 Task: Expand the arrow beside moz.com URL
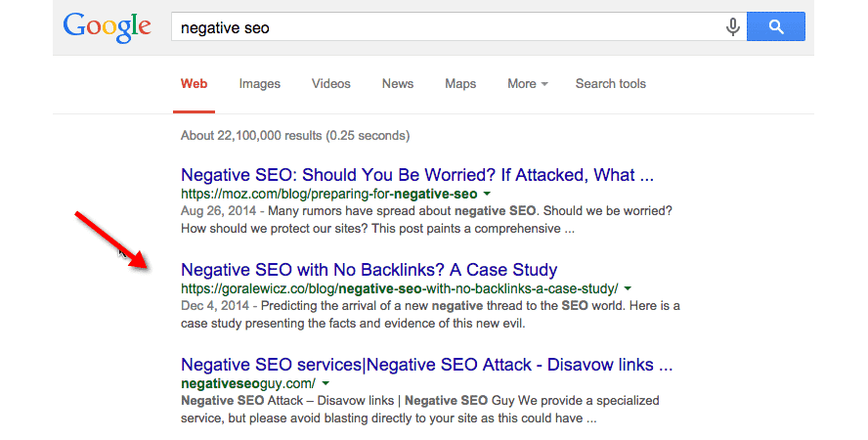[487, 195]
